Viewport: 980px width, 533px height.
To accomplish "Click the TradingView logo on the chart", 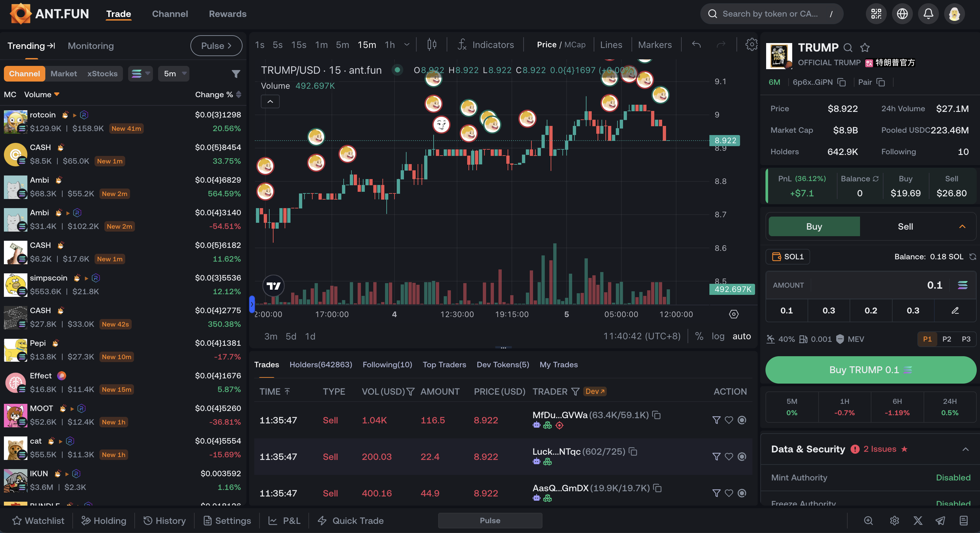I will (274, 285).
